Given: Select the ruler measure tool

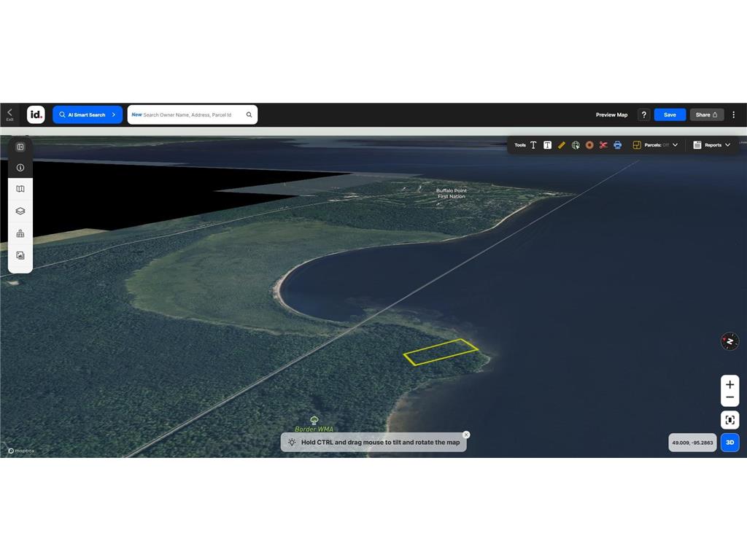Looking at the screenshot, I should tap(561, 145).
